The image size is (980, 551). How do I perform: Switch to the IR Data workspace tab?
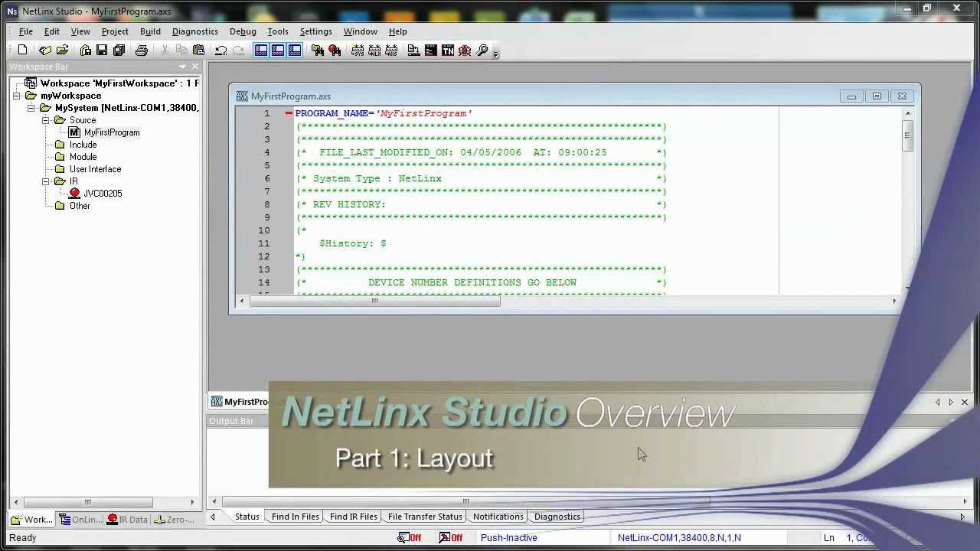(127, 520)
